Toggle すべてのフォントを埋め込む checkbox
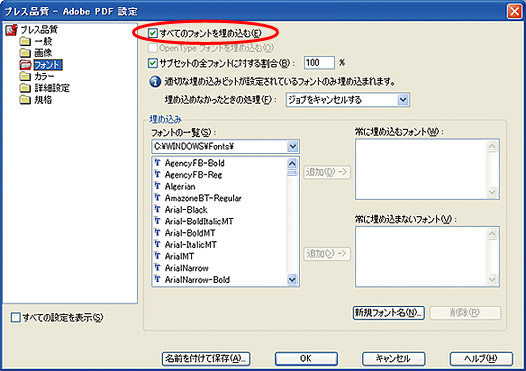 click(153, 33)
